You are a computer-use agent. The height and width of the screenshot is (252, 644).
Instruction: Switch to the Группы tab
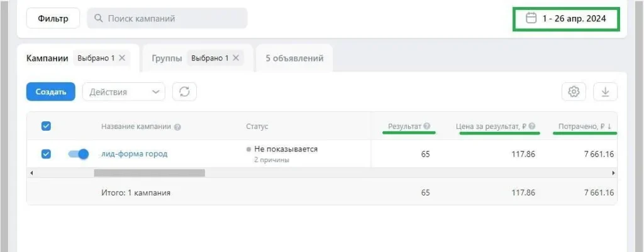coord(167,58)
